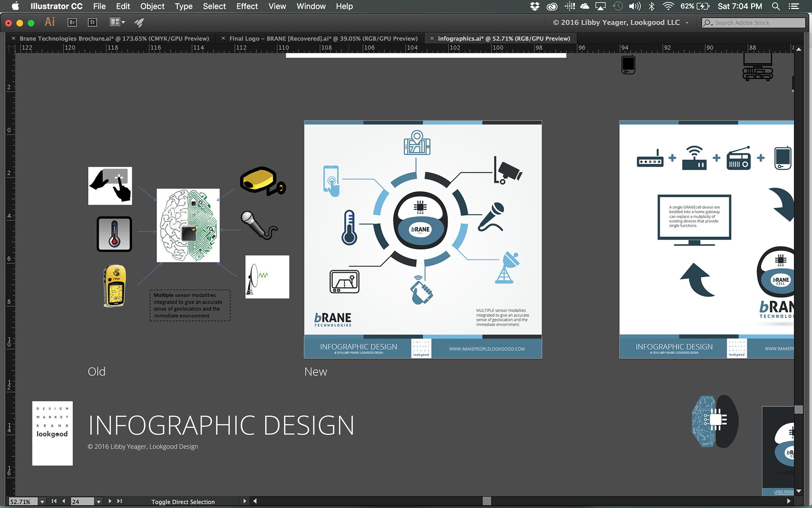Open the zoom level dropdown arrow
This screenshot has width=812, height=508.
point(42,502)
